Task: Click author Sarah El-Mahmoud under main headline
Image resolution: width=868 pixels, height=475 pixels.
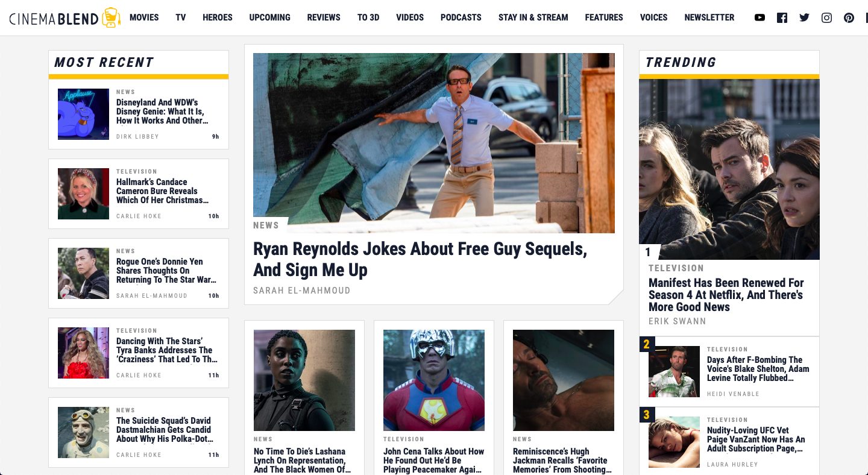Action: (x=301, y=291)
